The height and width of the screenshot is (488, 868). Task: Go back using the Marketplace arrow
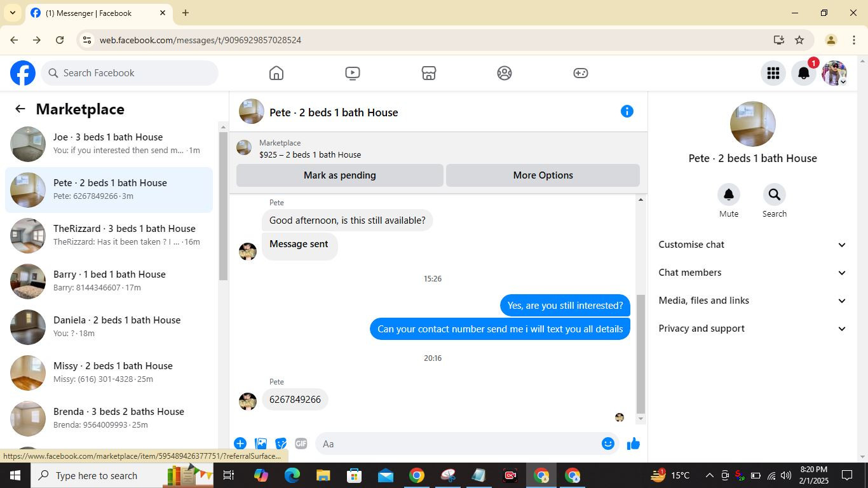click(x=20, y=109)
